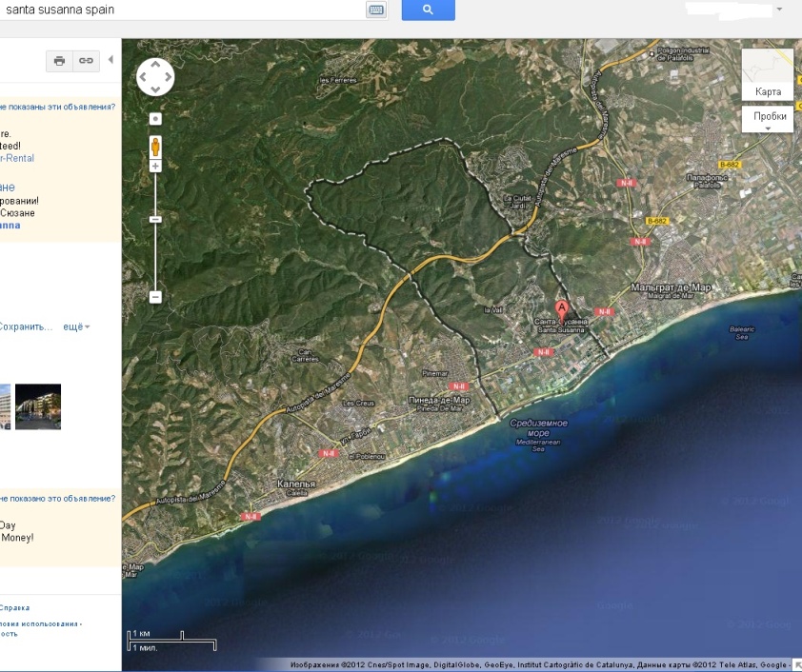Image resolution: width=802 pixels, height=672 pixels.
Task: Click the red marker A on map
Action: click(562, 309)
